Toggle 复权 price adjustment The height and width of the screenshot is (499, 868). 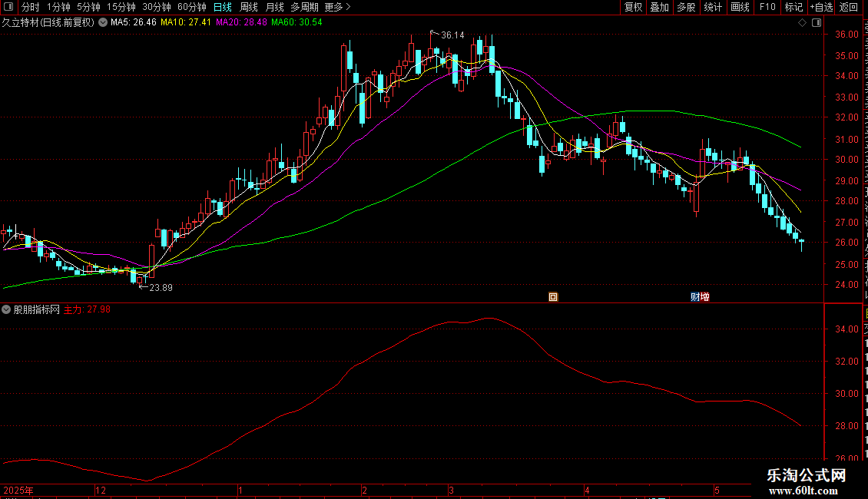coord(633,7)
